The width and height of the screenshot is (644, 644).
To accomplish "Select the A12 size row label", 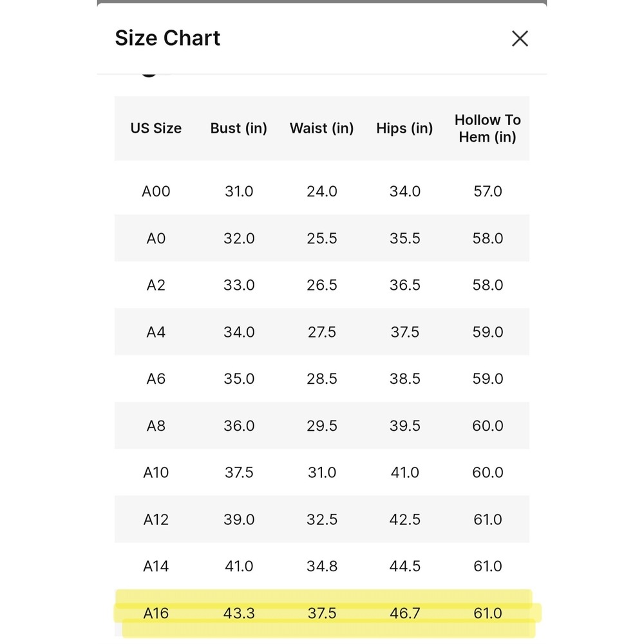I will click(x=156, y=520).
